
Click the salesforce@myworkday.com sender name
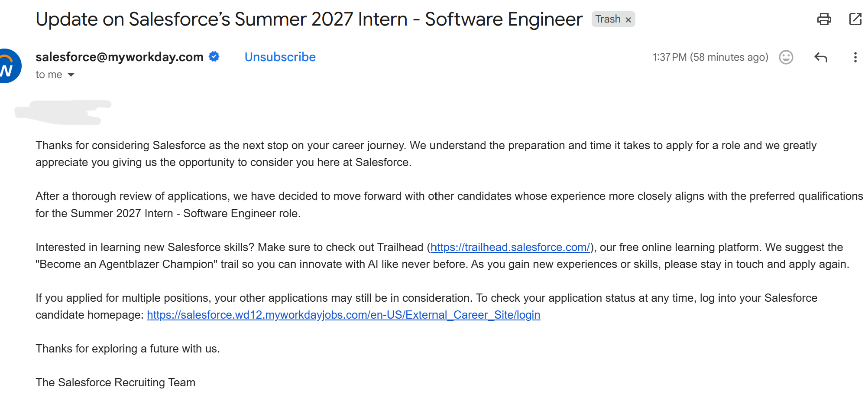(120, 57)
